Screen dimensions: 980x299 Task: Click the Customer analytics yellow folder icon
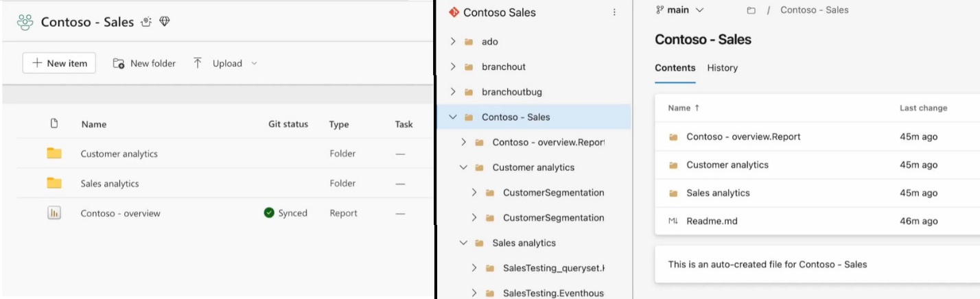[54, 153]
